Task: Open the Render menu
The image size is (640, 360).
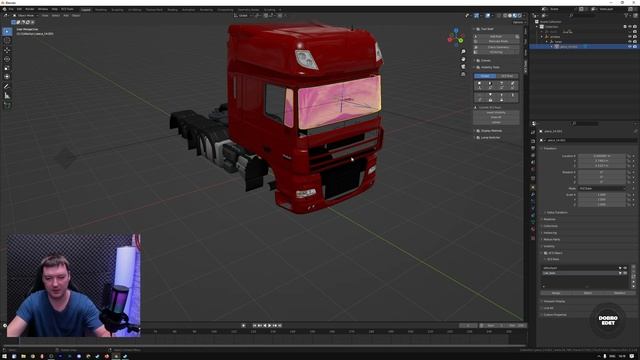Action: click(30, 9)
